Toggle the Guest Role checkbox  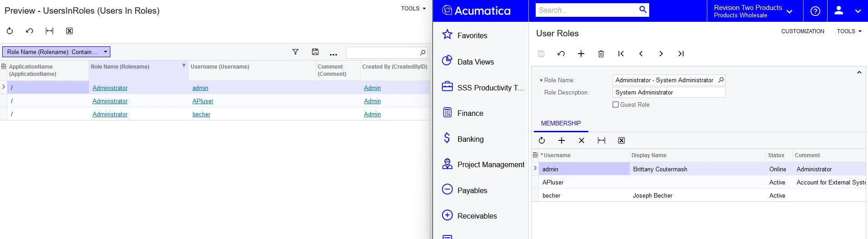click(x=616, y=105)
